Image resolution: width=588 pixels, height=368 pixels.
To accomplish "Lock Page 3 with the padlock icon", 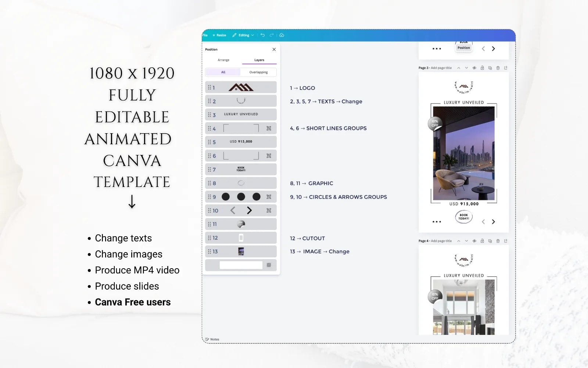I will [482, 68].
